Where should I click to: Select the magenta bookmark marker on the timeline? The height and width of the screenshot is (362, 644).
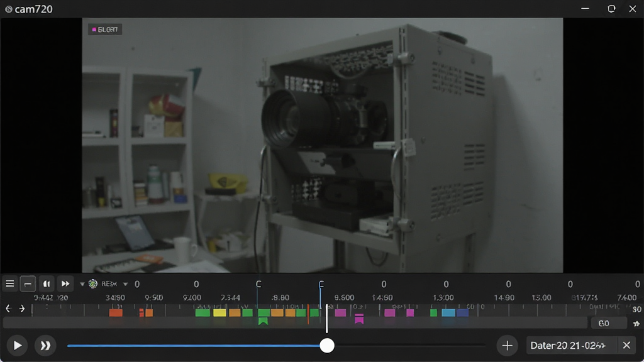coord(359,319)
